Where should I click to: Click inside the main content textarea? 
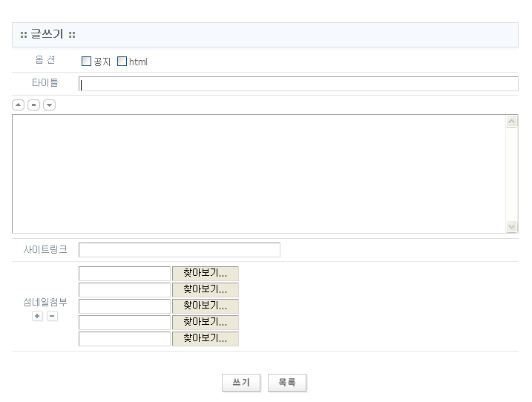coord(258,174)
